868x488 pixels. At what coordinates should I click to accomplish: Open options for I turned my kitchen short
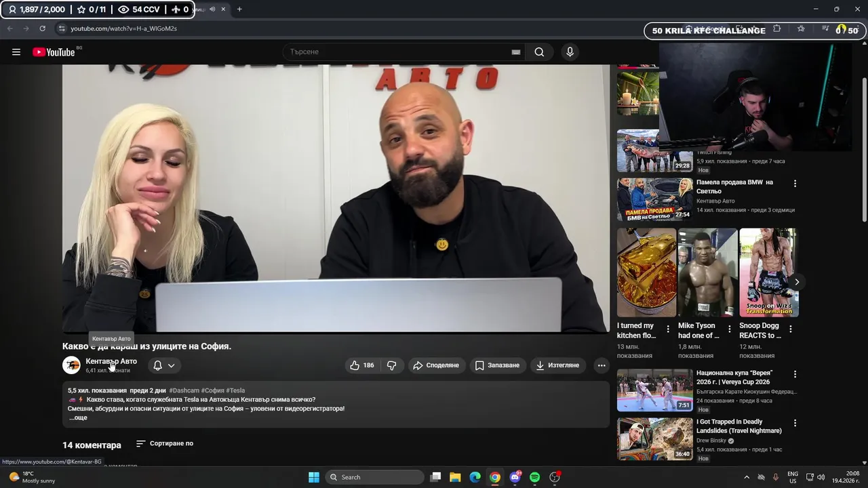[668, 329]
